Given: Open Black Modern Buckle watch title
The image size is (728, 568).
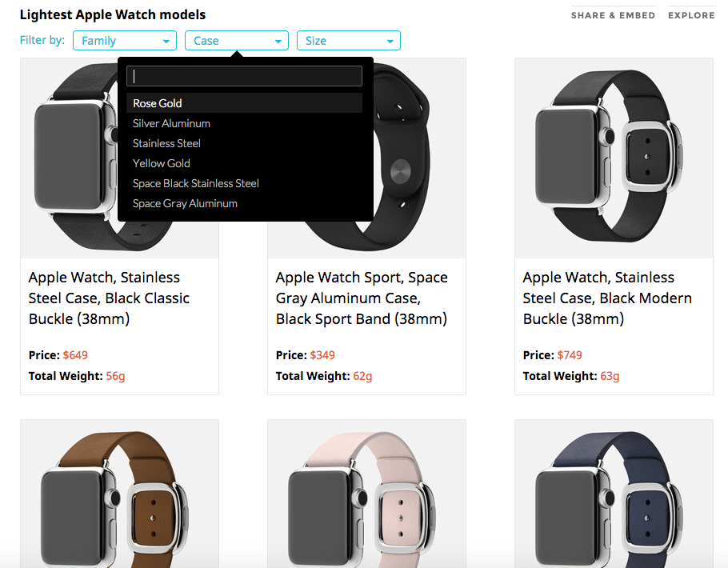Looking at the screenshot, I should click(607, 298).
